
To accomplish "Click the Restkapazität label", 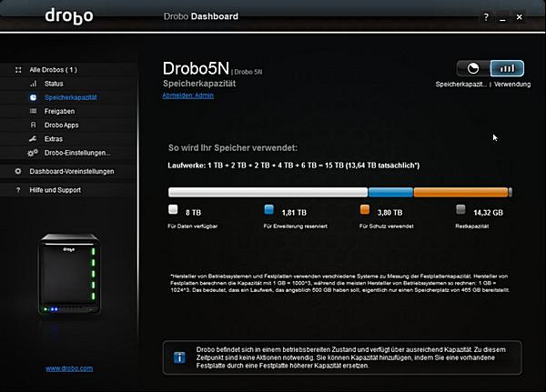I will point(471,226).
